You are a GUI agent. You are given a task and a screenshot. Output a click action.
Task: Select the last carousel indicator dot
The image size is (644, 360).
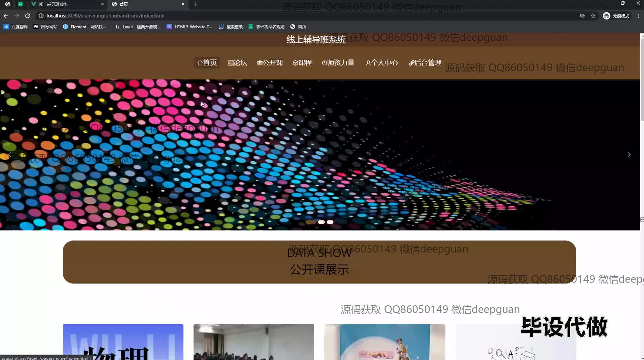(330, 222)
